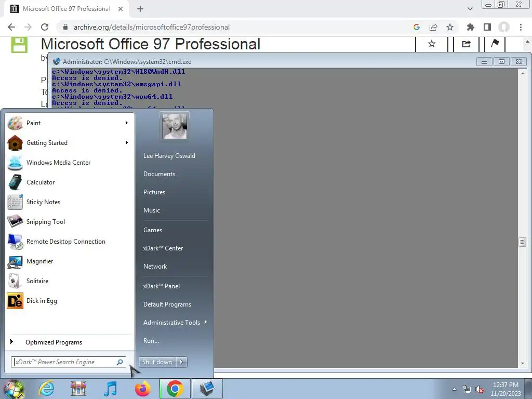This screenshot has height=399, width=532.
Task: Click the user account picture
Action: click(175, 126)
